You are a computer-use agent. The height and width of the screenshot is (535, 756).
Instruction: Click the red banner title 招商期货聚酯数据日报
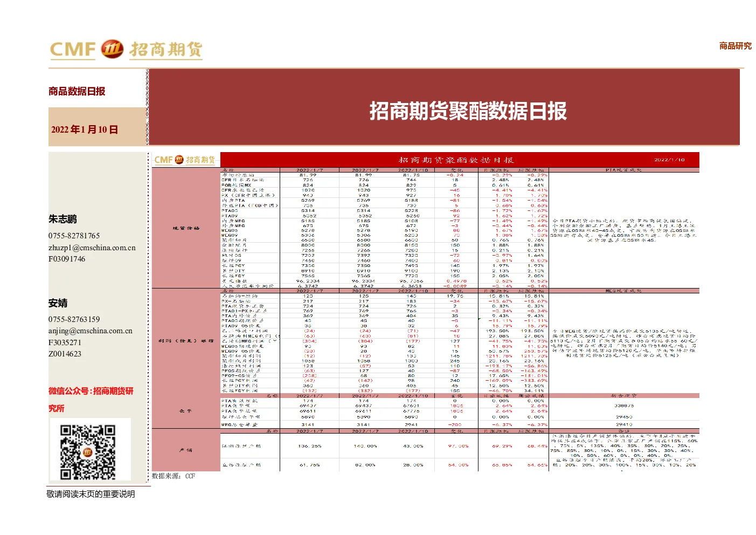468,111
